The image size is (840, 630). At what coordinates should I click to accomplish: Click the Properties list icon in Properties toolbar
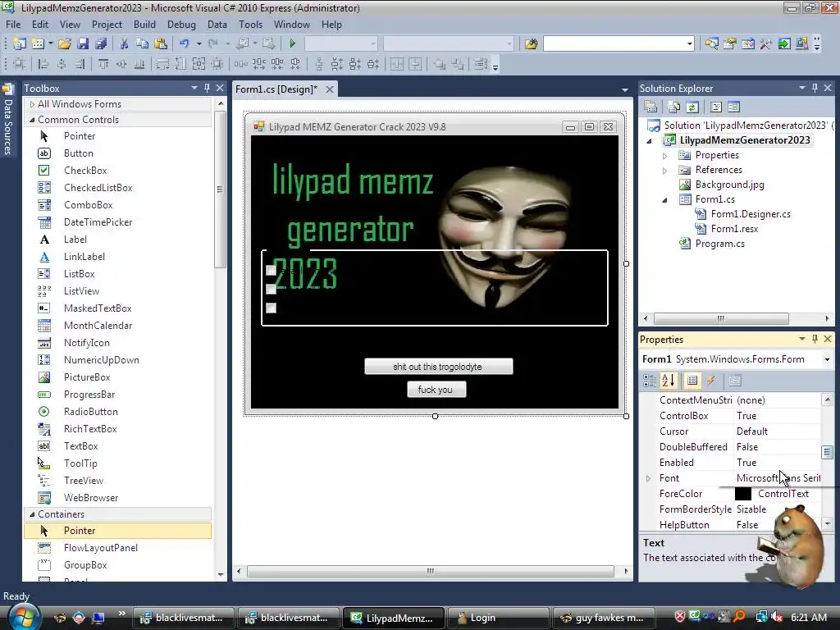pos(692,381)
